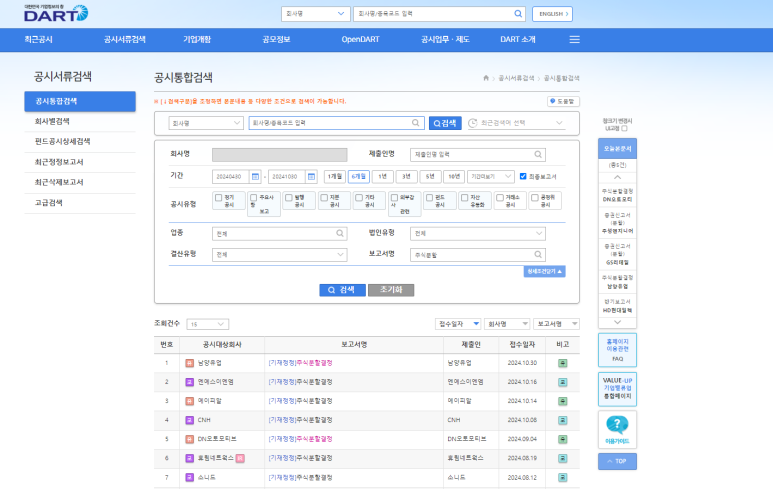This screenshot has width=773, height=489.
Task: Click the 비고 icon in the 2024.08.19 row
Action: coord(562,458)
